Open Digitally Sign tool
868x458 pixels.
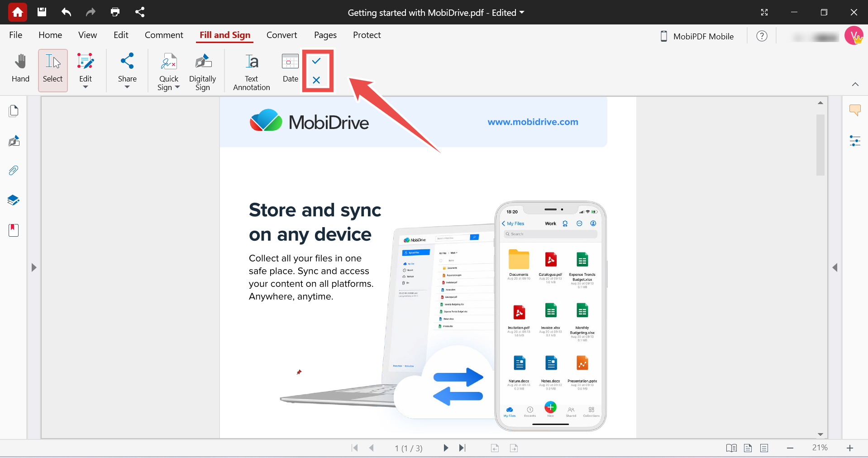pos(203,71)
